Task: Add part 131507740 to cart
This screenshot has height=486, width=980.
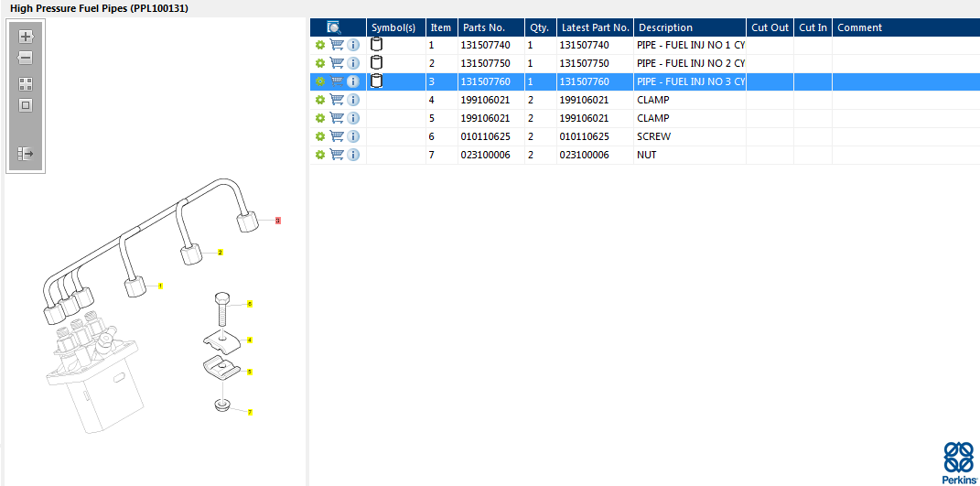Action: coord(337,45)
